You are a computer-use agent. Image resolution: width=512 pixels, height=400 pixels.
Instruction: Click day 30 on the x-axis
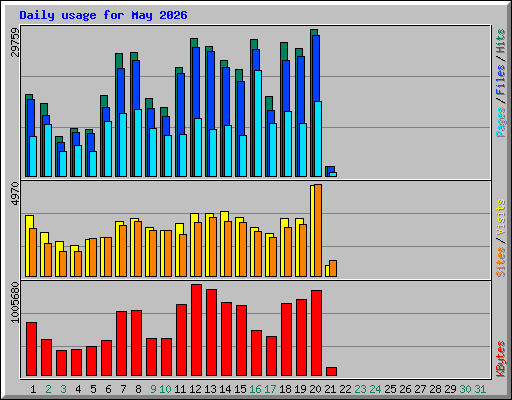tap(465, 389)
